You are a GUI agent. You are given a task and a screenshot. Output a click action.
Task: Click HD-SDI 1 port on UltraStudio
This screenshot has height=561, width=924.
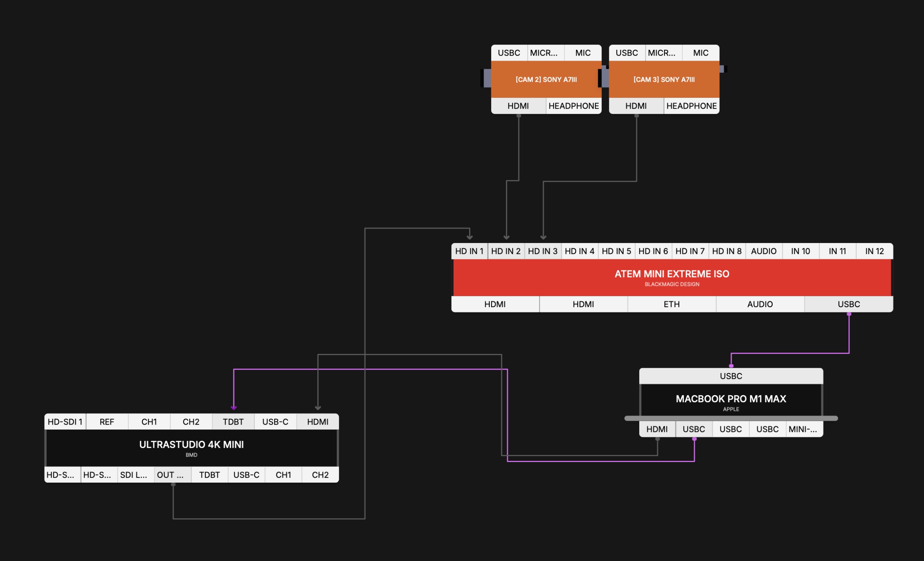65,422
